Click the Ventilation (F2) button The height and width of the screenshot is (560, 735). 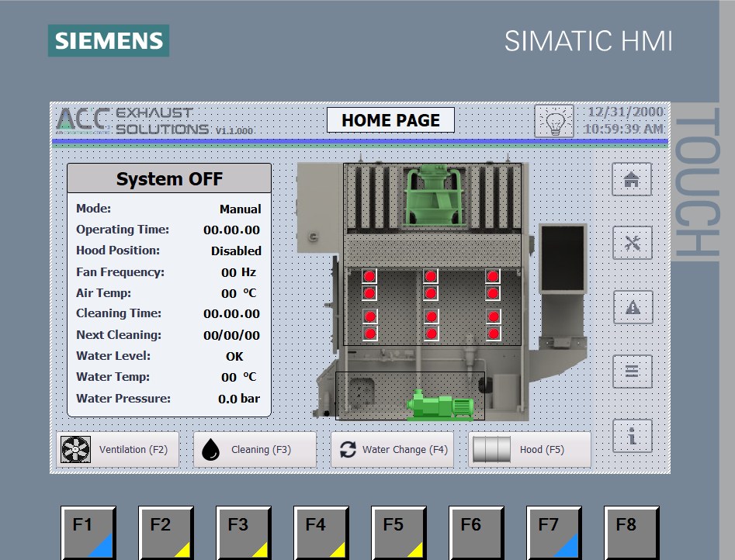pyautogui.click(x=118, y=449)
